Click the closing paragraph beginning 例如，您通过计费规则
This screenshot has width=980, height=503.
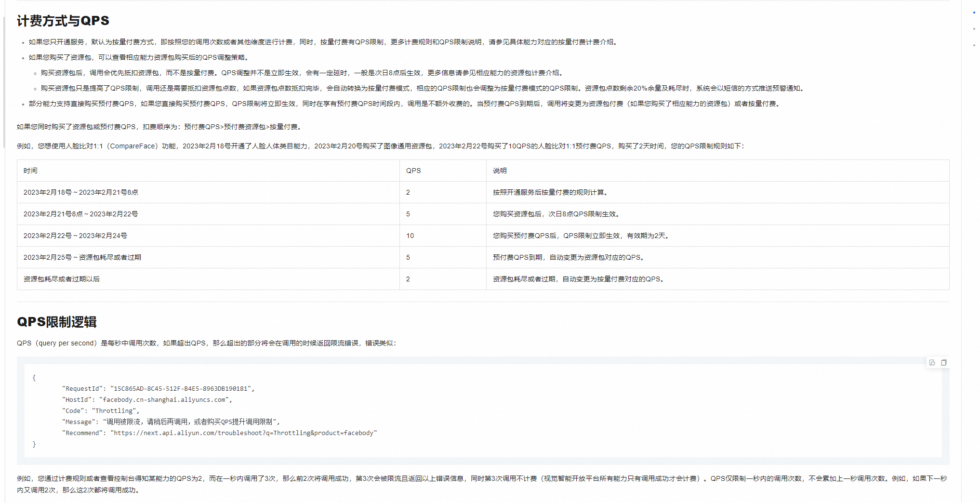482,484
